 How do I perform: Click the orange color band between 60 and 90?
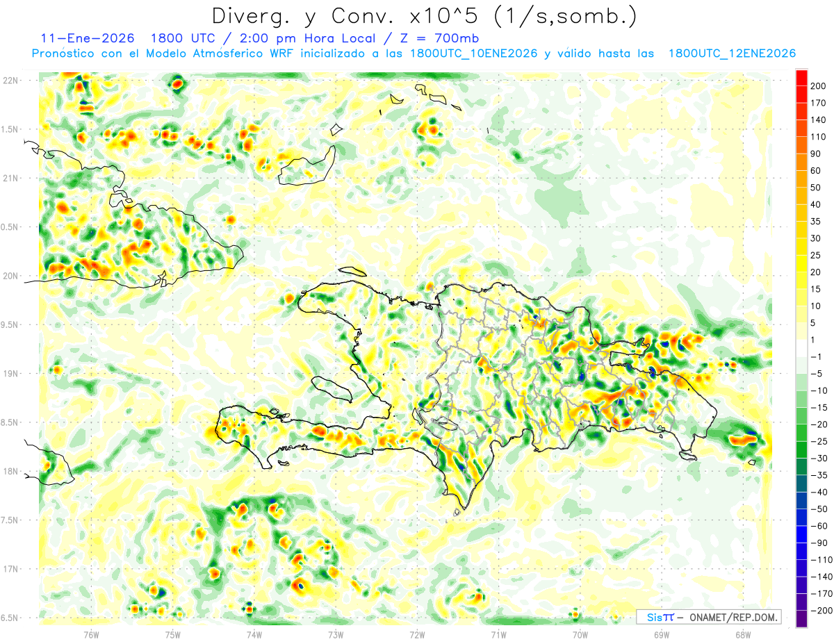pyautogui.click(x=801, y=163)
